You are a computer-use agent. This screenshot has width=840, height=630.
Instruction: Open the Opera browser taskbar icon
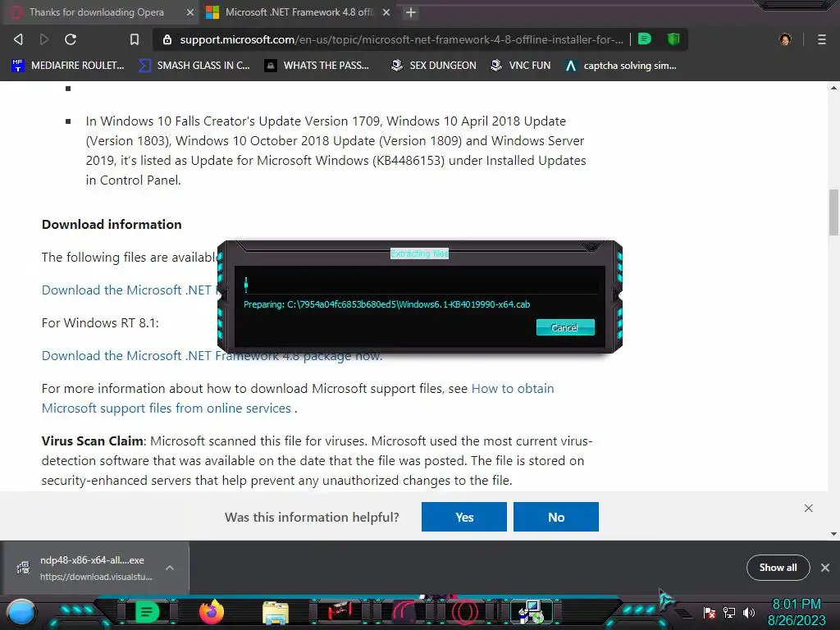pyautogui.click(x=466, y=612)
